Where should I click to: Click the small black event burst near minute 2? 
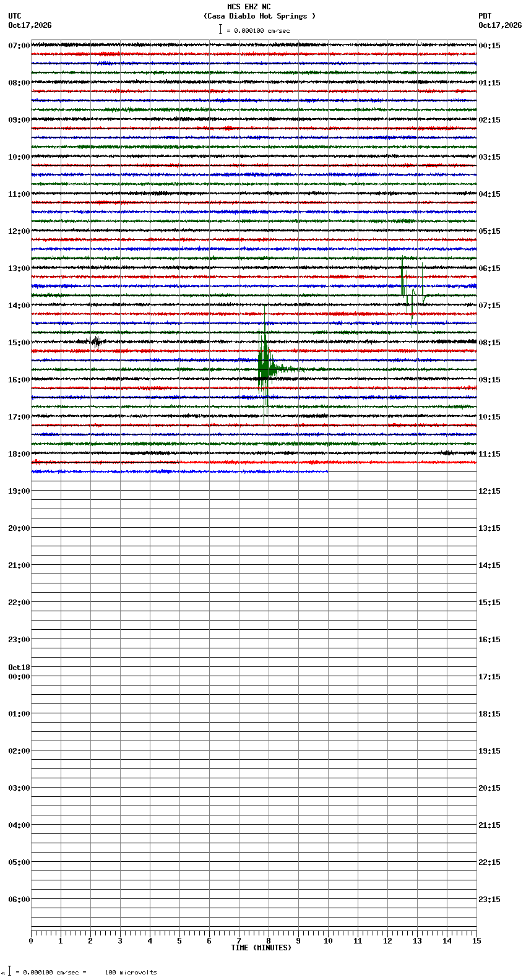(97, 342)
